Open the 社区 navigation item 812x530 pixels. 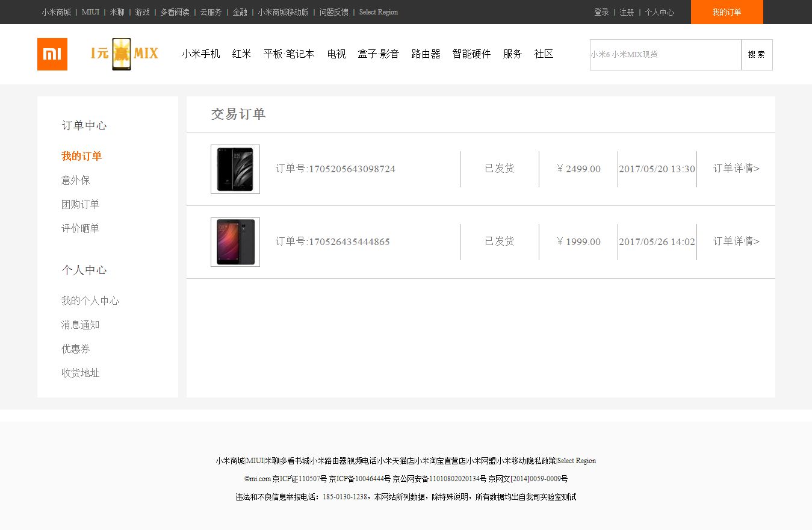[544, 54]
